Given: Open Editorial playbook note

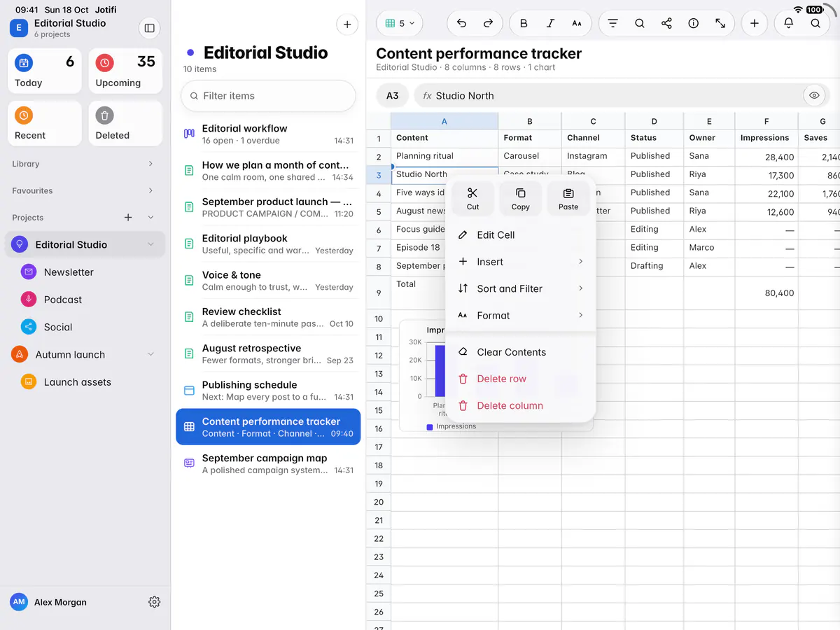Looking at the screenshot, I should pyautogui.click(x=268, y=244).
